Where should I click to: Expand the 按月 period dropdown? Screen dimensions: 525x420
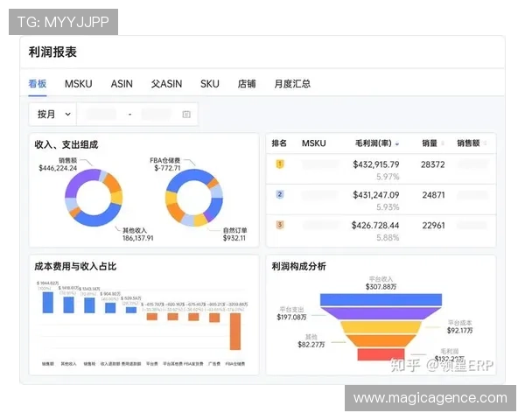[52, 115]
